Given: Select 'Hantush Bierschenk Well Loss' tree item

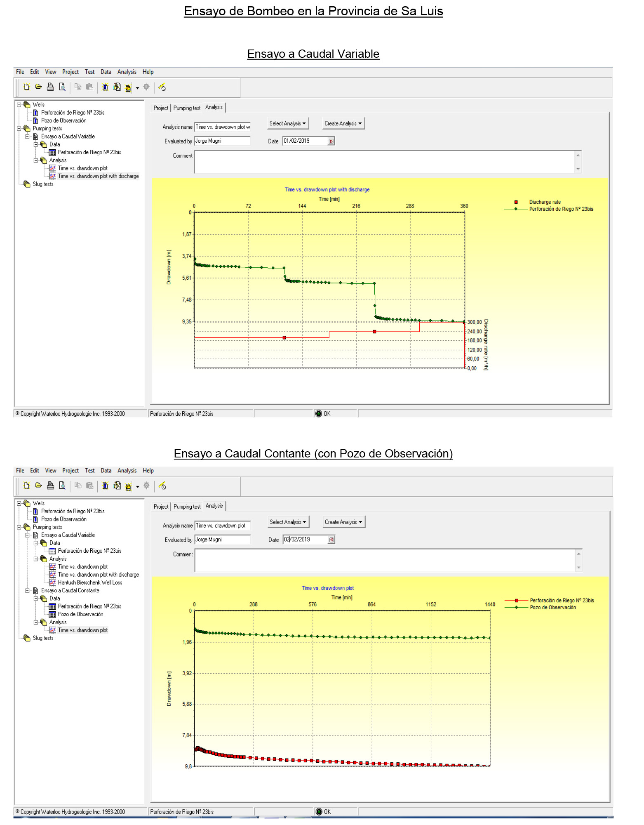Looking at the screenshot, I should [90, 582].
